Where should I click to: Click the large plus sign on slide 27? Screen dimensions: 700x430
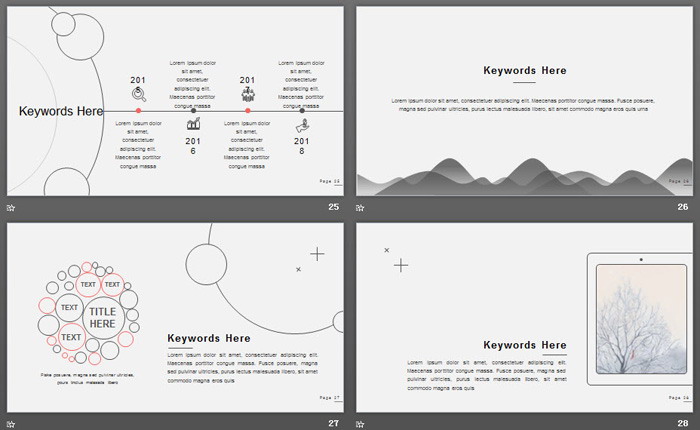pyautogui.click(x=317, y=254)
